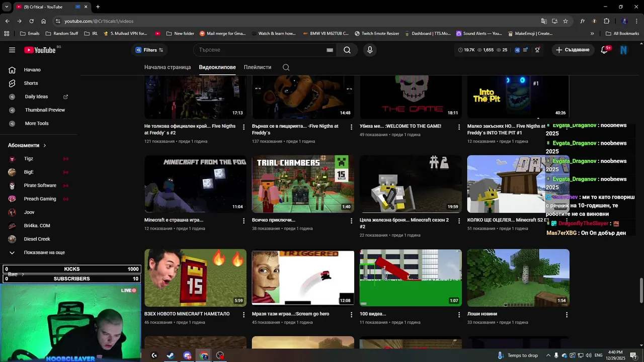Open the Twitch Emote Resizer bookmark
644x362 pixels.
[377, 34]
